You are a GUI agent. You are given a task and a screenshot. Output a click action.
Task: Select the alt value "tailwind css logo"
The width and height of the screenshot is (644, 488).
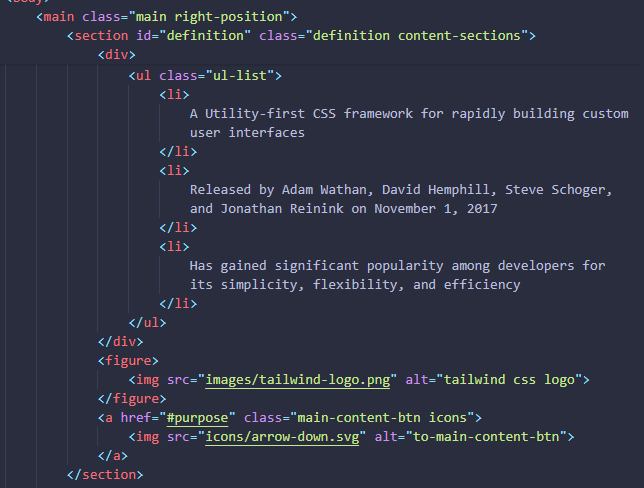point(509,380)
